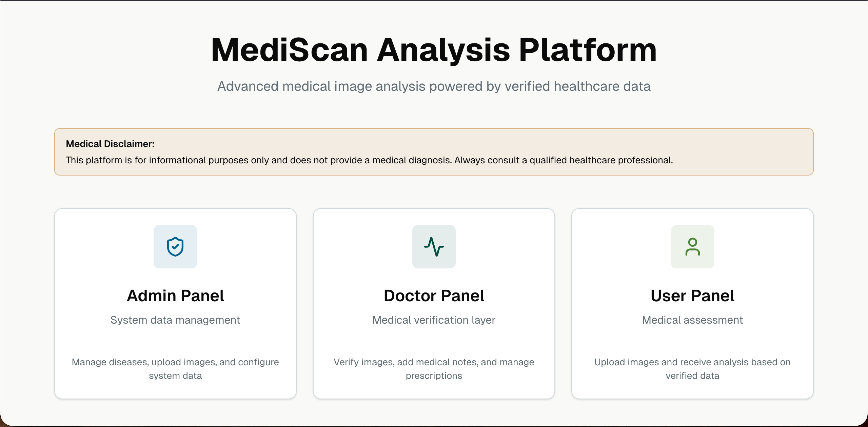Select the User Panel person icon
This screenshot has width=868, height=427.
point(692,246)
